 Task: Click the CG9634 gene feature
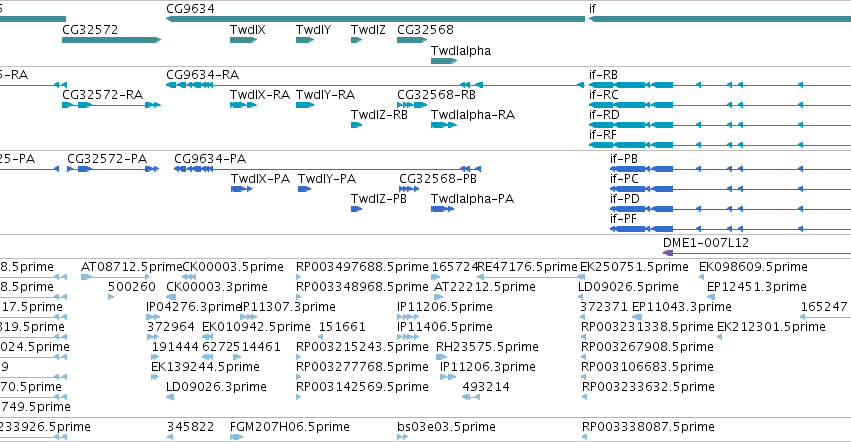point(375,19)
